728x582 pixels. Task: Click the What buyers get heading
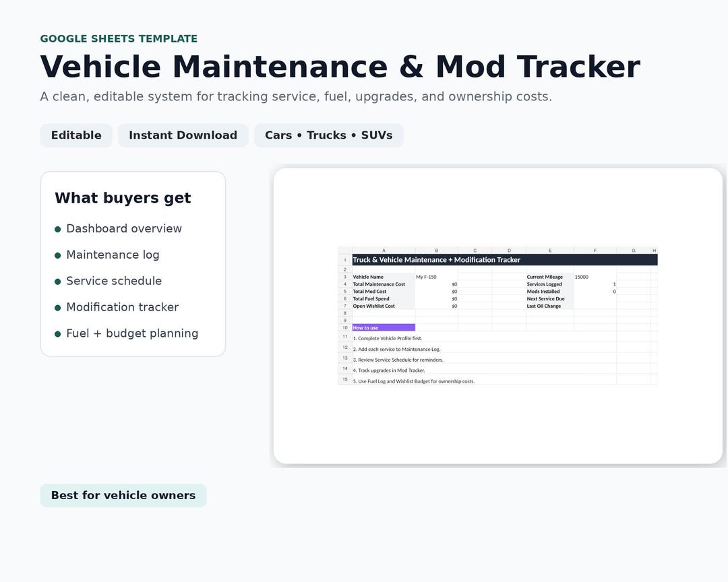pyautogui.click(x=123, y=198)
